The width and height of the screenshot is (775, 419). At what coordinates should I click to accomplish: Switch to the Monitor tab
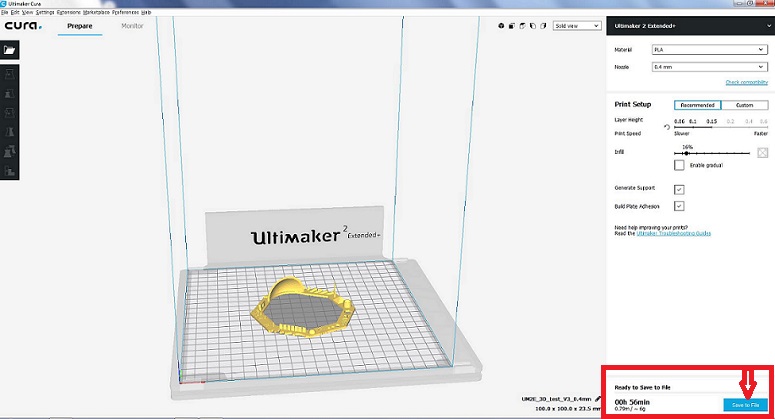click(x=132, y=26)
